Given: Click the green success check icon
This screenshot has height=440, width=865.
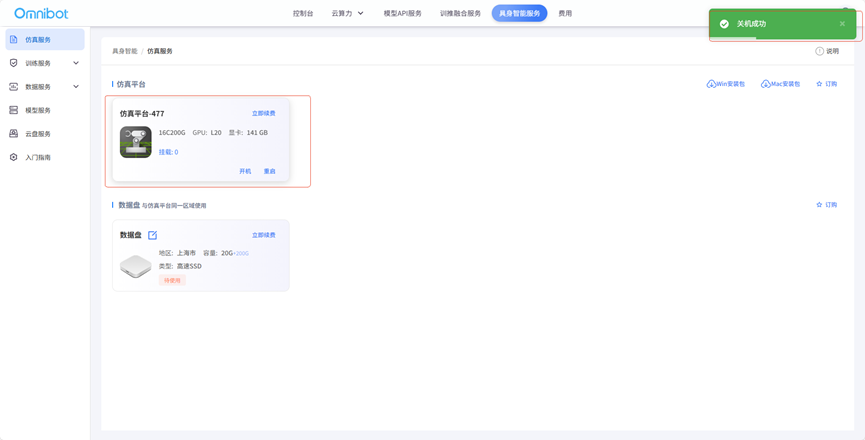Looking at the screenshot, I should pos(724,24).
